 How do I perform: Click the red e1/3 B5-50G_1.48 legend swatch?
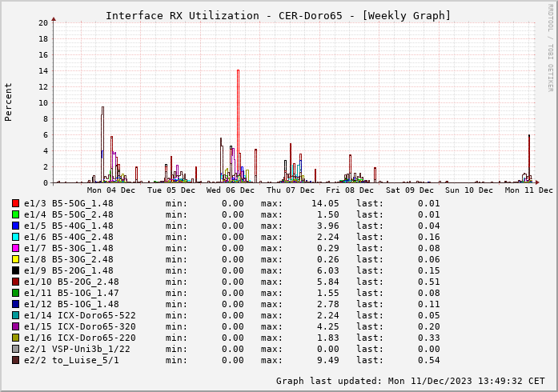point(15,203)
